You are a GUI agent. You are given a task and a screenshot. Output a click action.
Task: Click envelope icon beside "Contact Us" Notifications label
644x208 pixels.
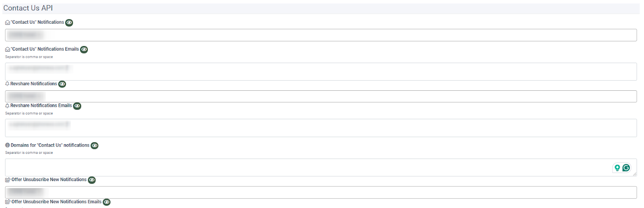point(7,22)
